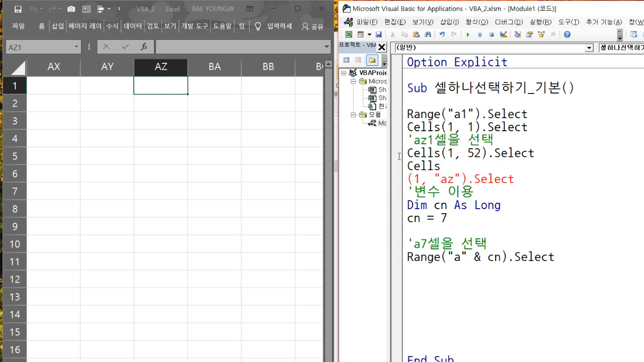The height and width of the screenshot is (362, 644).
Task: Select the Module1 item in project tree
Action: (377, 123)
